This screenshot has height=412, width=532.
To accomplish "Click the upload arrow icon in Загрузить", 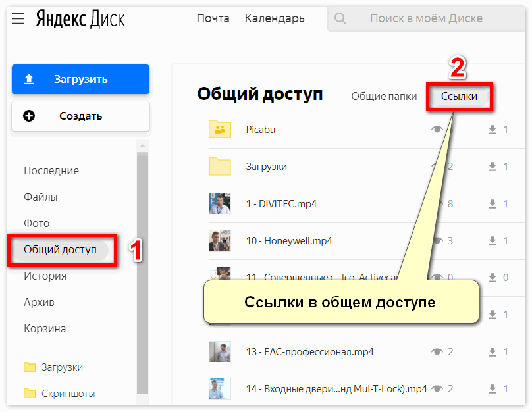I will [x=29, y=79].
